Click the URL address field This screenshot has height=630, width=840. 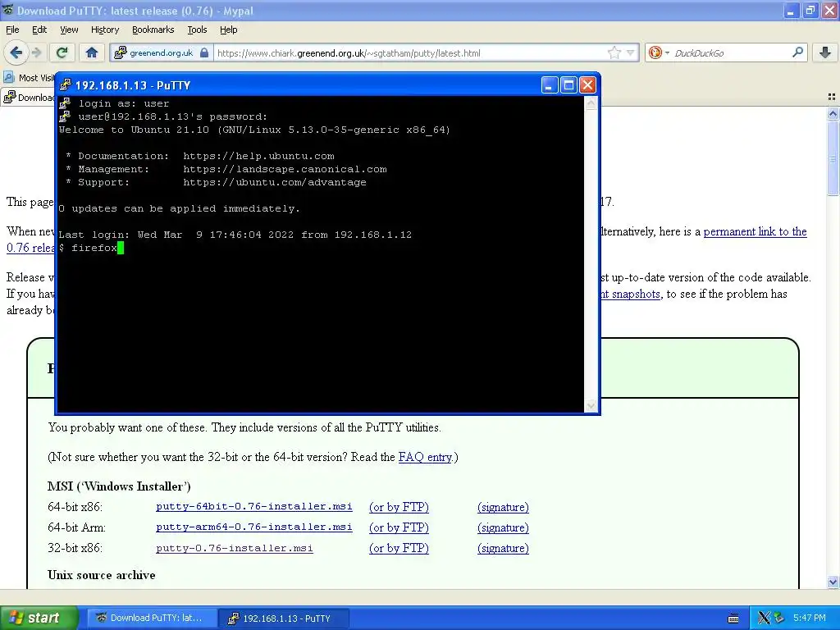(410, 52)
